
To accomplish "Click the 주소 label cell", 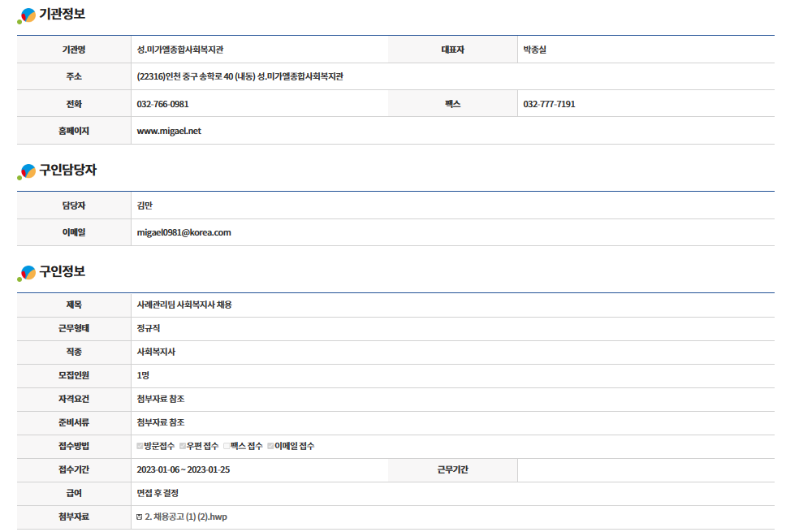I will pyautogui.click(x=74, y=76).
